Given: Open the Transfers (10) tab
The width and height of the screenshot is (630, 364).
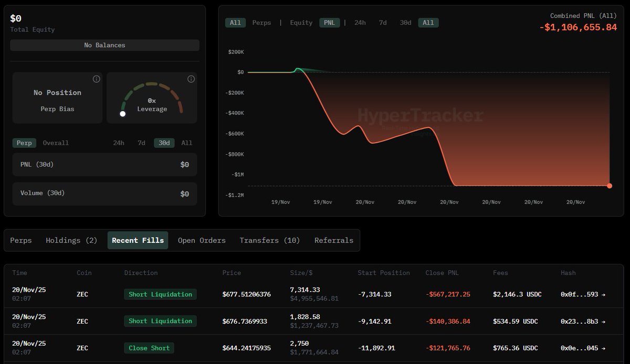Looking at the screenshot, I should [269, 240].
